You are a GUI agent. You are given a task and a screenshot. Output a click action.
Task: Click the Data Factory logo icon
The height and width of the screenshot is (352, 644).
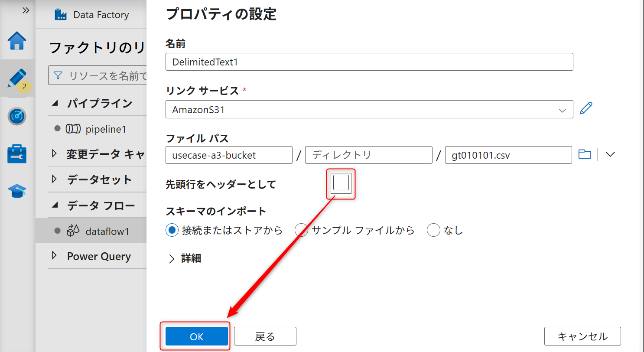click(x=61, y=14)
